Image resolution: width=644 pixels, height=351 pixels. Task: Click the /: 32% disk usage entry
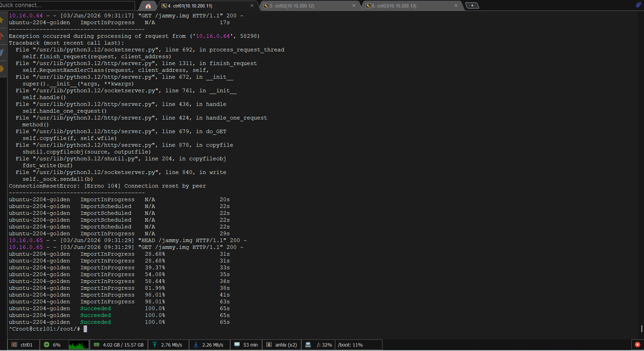(x=324, y=345)
